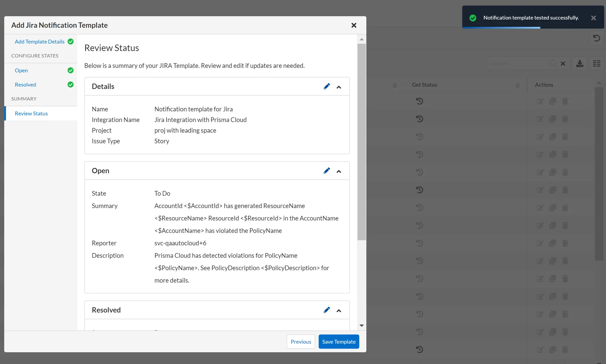606x364 pixels.
Task: Click the Get Status column drag handle
Action: click(x=518, y=85)
